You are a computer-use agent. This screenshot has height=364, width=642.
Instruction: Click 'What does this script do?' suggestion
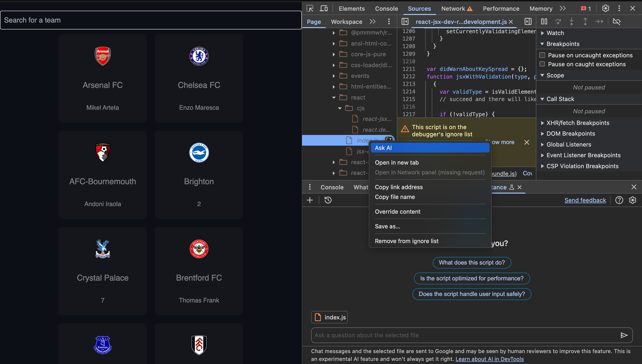coord(472,262)
